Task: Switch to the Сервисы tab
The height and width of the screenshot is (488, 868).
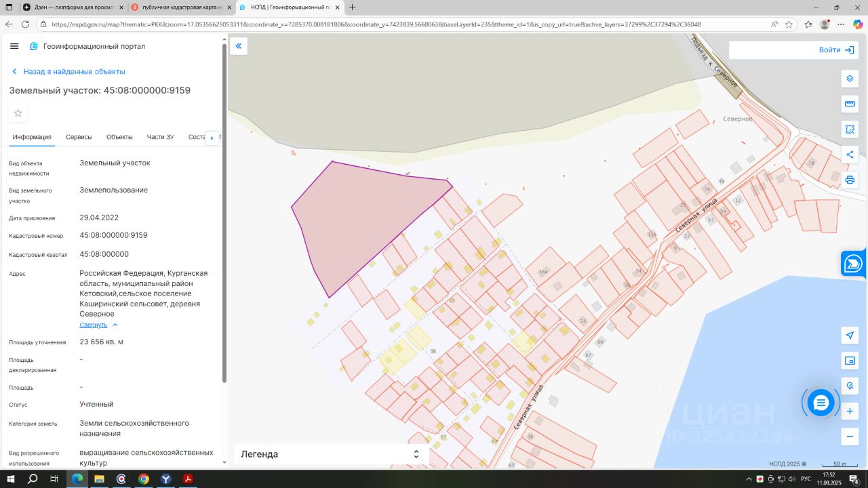Action: [79, 137]
